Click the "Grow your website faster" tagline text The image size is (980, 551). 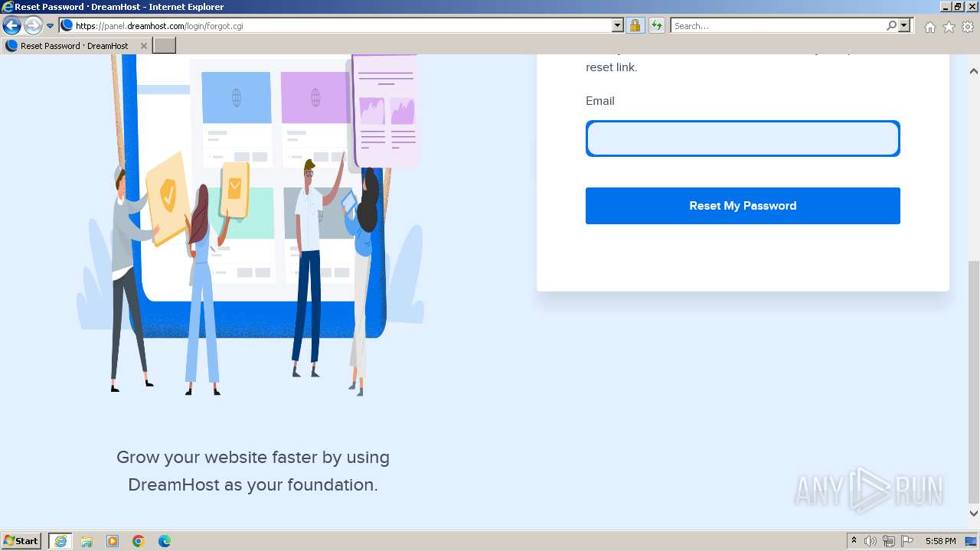tap(253, 471)
